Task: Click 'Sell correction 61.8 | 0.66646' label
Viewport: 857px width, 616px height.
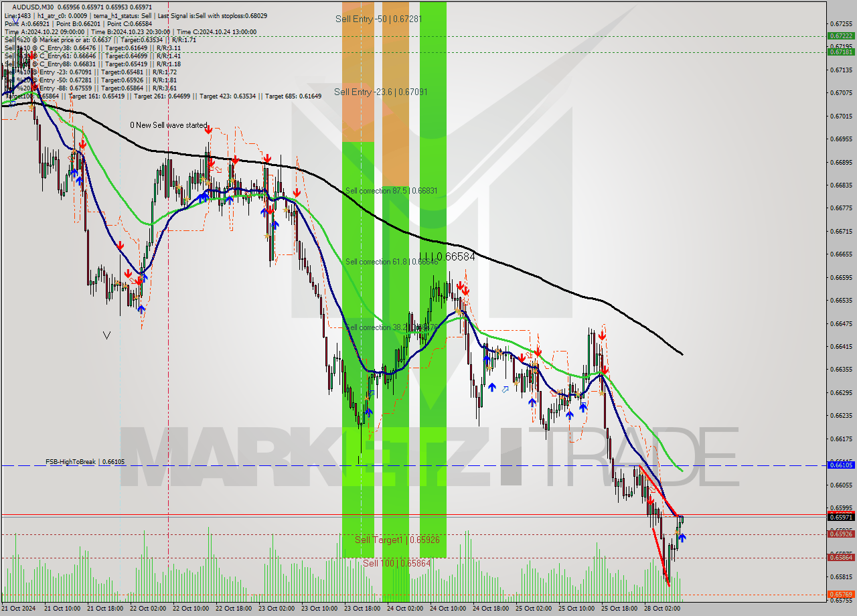Action: point(391,262)
